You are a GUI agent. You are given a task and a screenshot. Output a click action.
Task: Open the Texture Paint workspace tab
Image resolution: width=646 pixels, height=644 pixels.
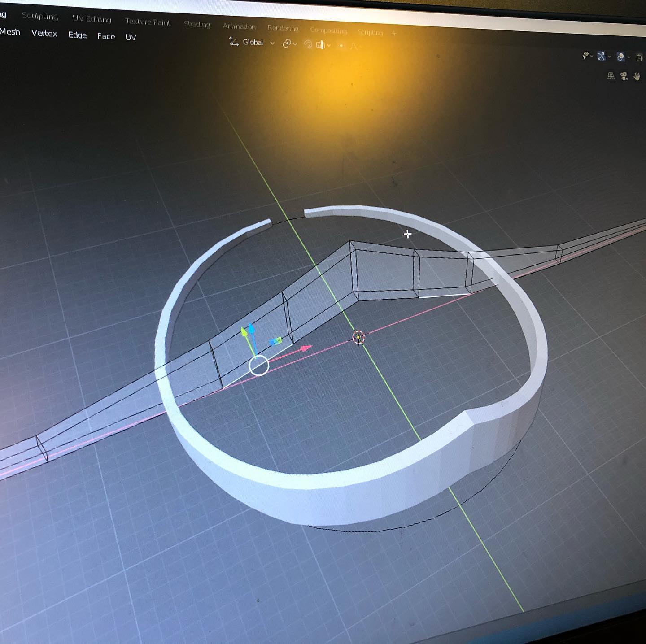[148, 22]
